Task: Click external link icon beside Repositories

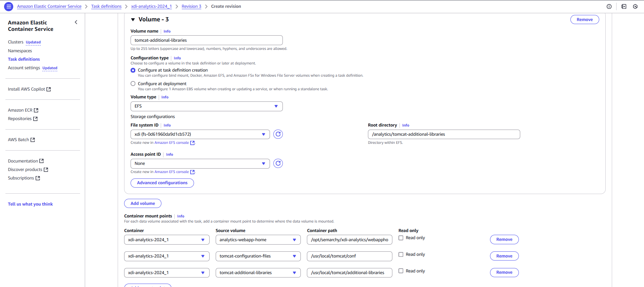Action: (35, 119)
